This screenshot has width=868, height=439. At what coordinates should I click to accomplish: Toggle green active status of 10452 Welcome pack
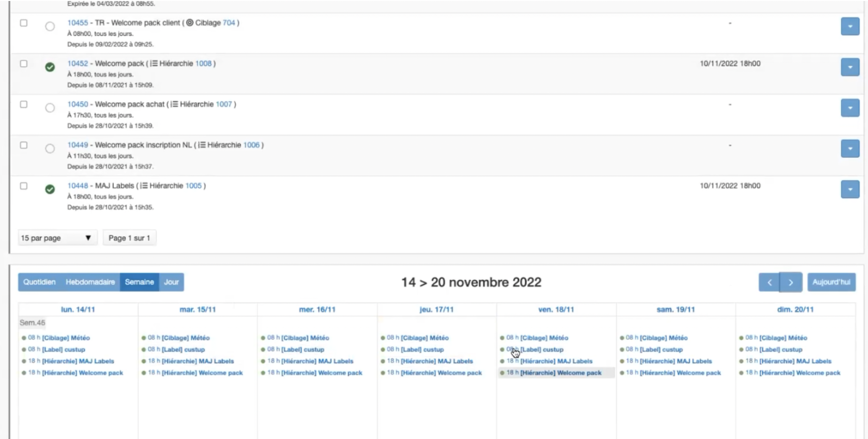tap(50, 67)
